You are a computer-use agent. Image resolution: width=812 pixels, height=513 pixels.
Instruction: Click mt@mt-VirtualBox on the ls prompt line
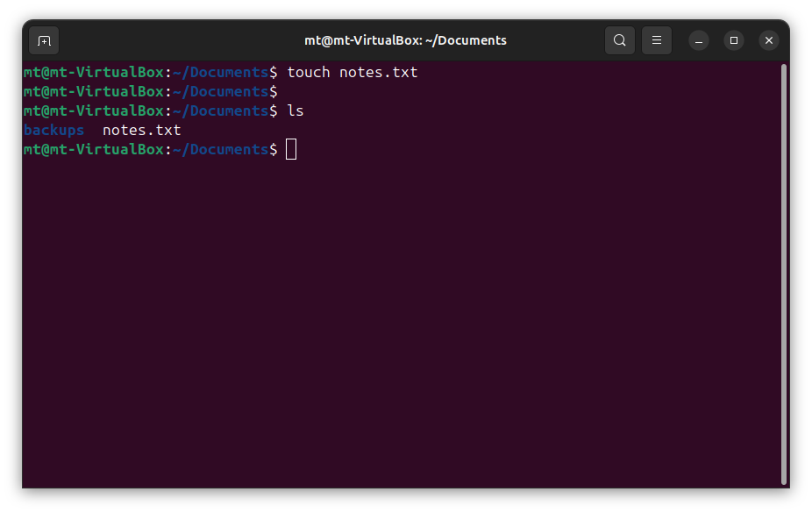click(93, 111)
